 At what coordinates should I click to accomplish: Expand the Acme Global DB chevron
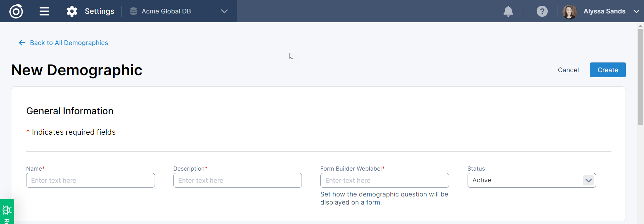coord(224,11)
